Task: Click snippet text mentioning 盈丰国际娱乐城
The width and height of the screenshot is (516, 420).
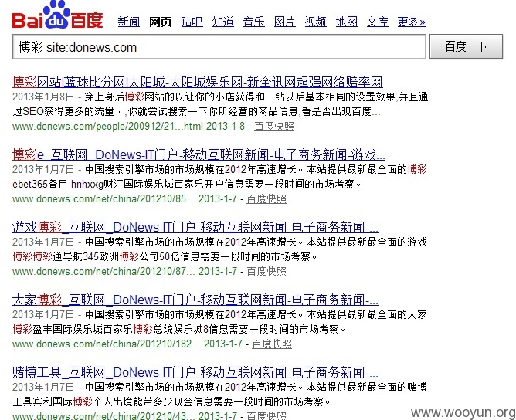Action: [x=178, y=329]
